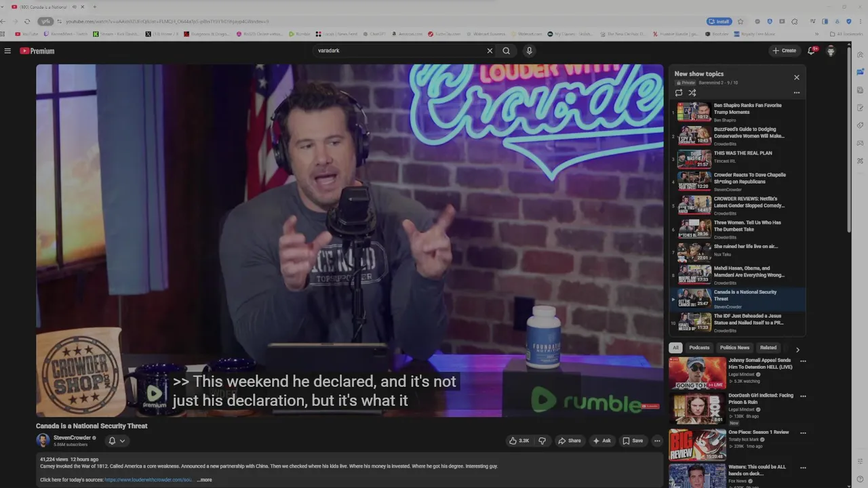Show more filter chips with right arrow

[x=797, y=350]
